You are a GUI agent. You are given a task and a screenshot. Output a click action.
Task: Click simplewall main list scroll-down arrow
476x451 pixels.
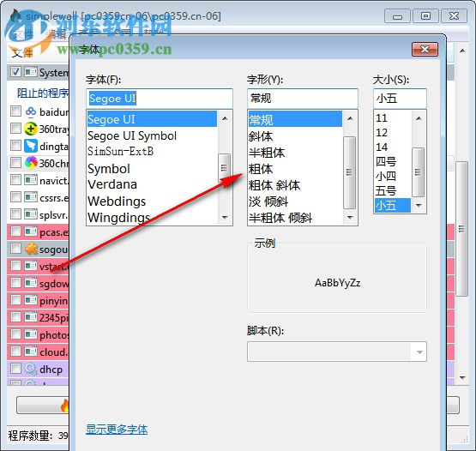(462, 378)
